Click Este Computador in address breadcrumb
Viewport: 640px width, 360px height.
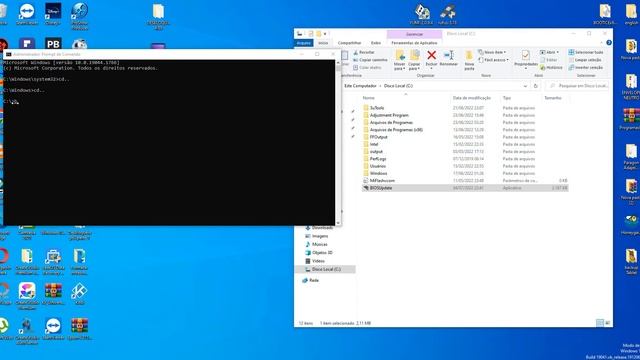(360, 86)
